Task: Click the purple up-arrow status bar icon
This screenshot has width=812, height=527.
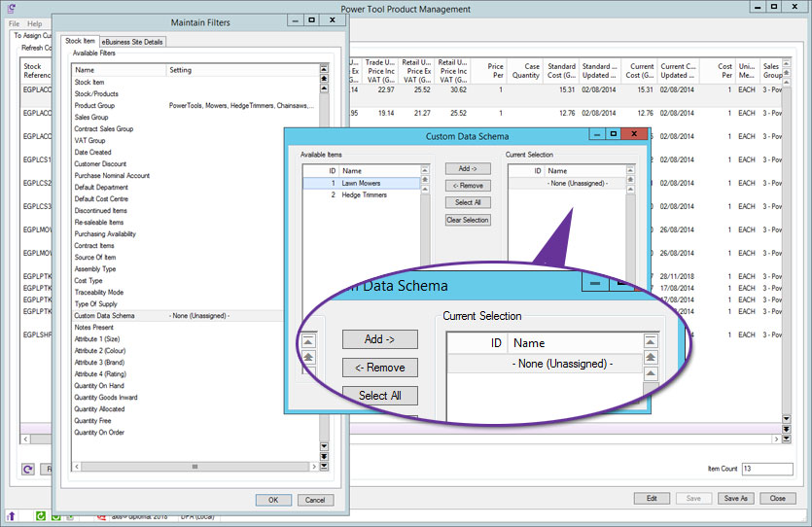Action: (11, 515)
